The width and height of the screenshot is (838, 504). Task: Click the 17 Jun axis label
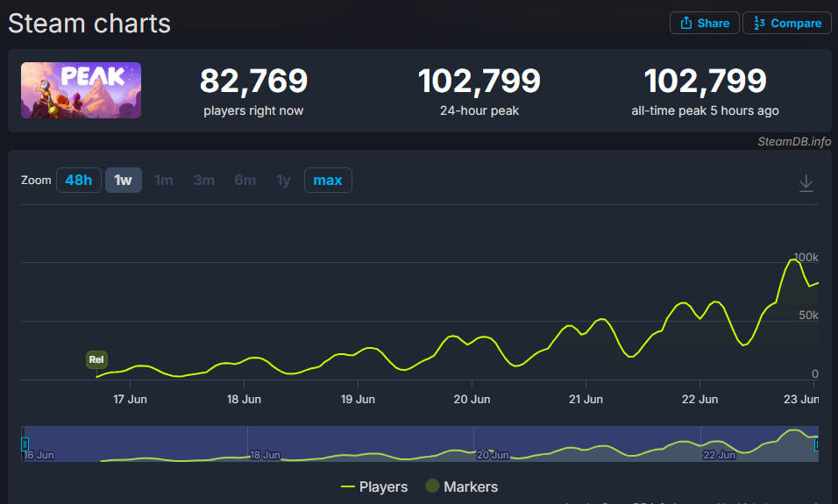click(130, 399)
